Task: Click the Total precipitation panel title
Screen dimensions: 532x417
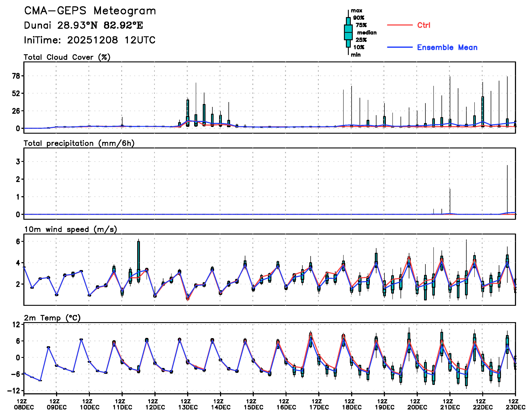Action: (79, 143)
